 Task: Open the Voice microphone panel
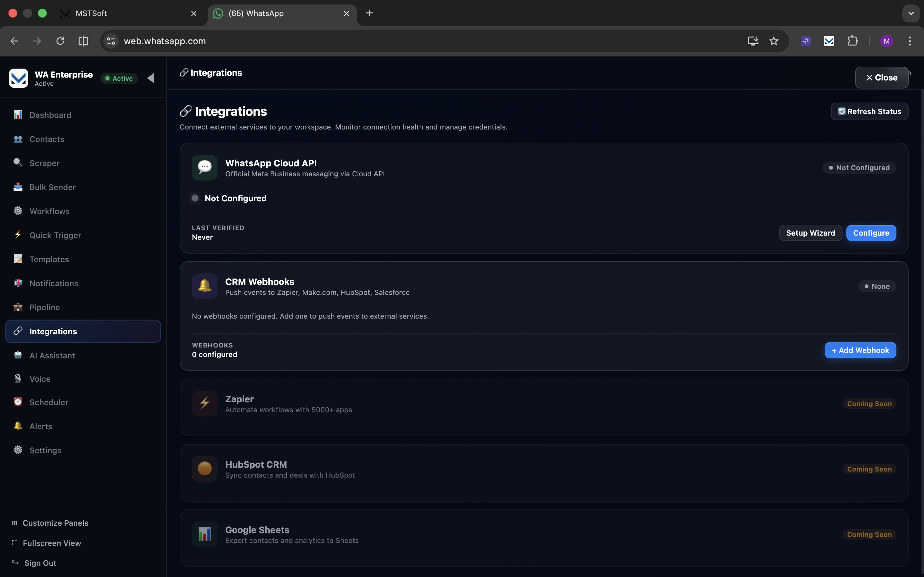[40, 379]
